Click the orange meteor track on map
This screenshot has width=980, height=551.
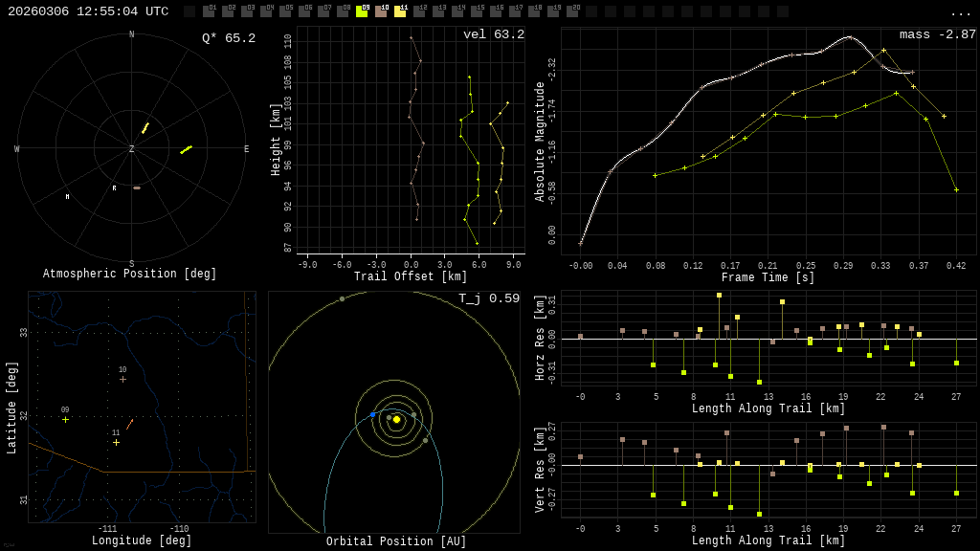[130, 425]
